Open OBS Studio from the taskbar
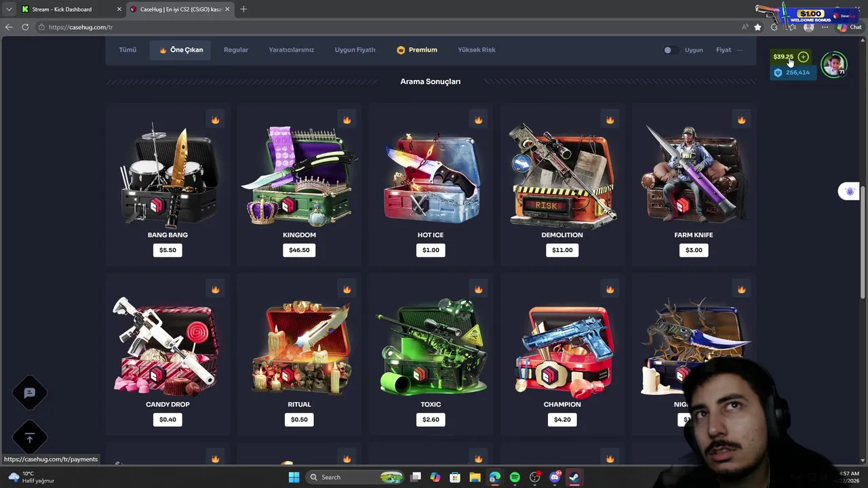The height and width of the screenshot is (488, 868). pyautogui.click(x=534, y=477)
